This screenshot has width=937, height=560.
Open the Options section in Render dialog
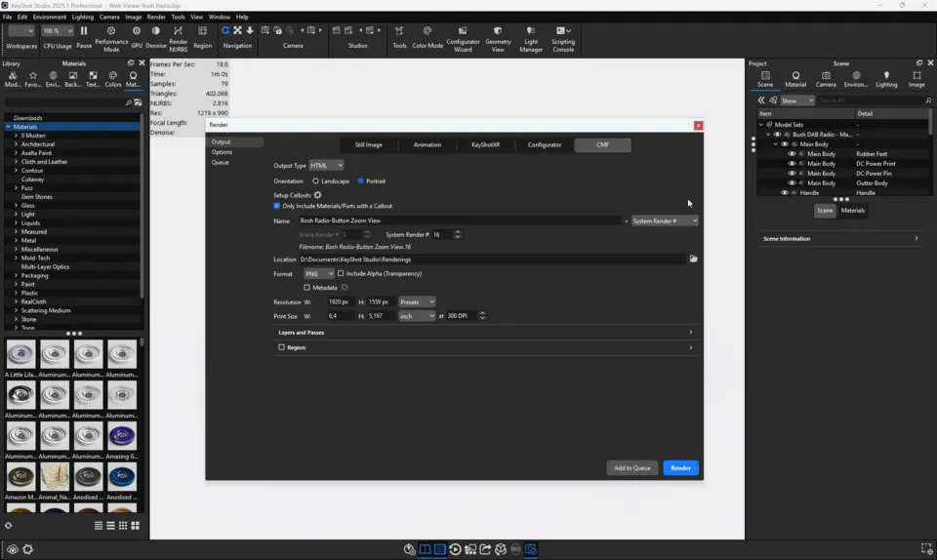222,152
